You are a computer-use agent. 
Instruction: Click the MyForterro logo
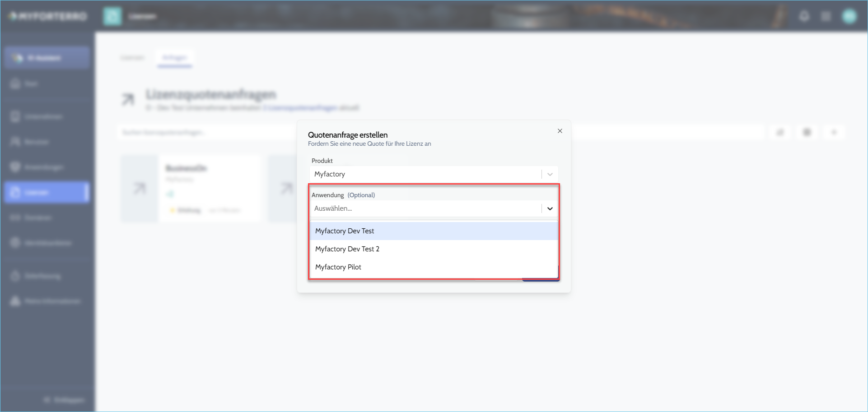(x=48, y=17)
